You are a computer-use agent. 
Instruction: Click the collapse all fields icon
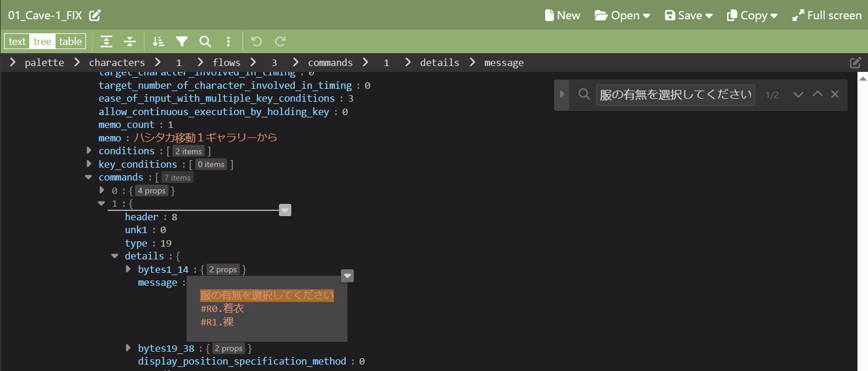tap(130, 41)
